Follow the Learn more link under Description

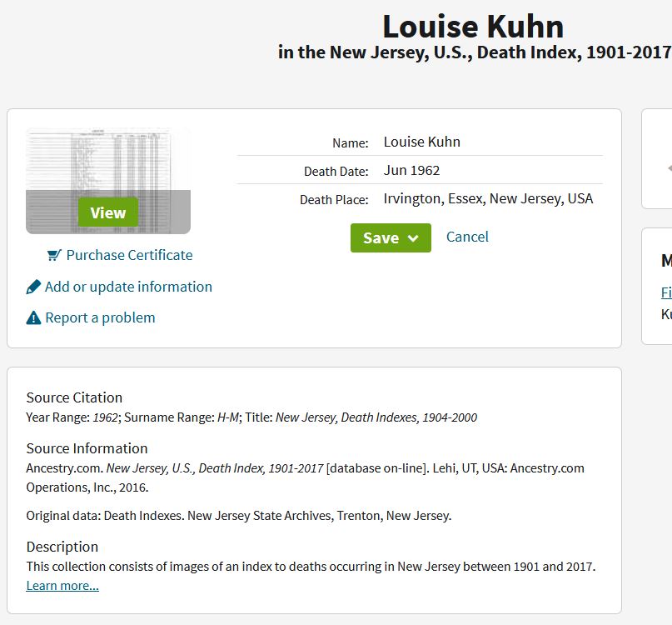[x=62, y=586]
